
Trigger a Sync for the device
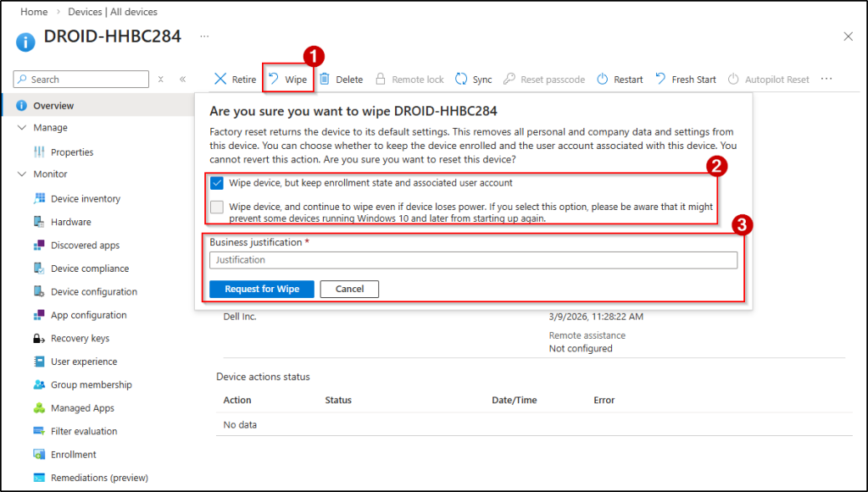point(473,79)
